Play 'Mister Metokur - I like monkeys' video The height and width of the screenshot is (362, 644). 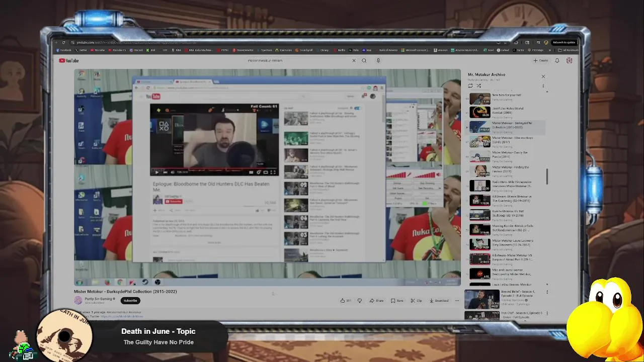[x=504, y=141]
